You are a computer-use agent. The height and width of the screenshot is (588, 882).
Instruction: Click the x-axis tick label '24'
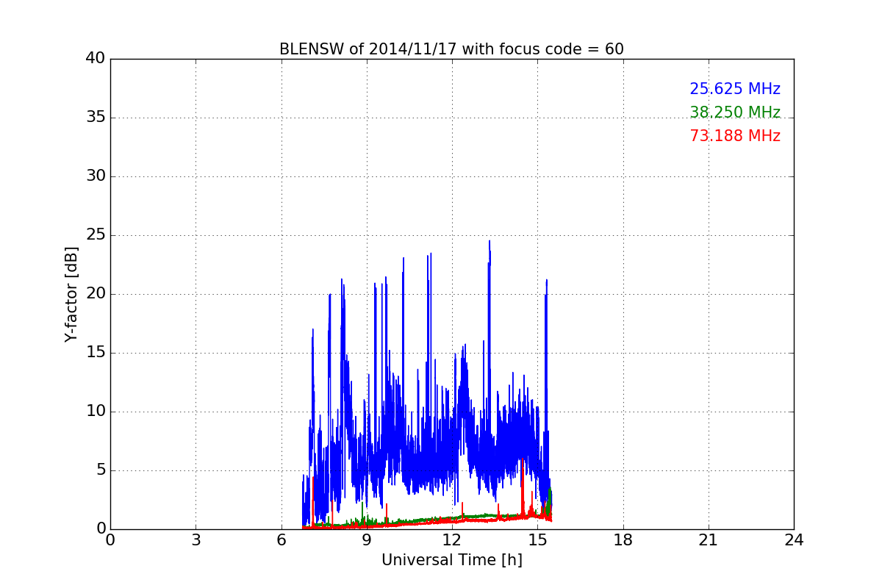point(794,539)
